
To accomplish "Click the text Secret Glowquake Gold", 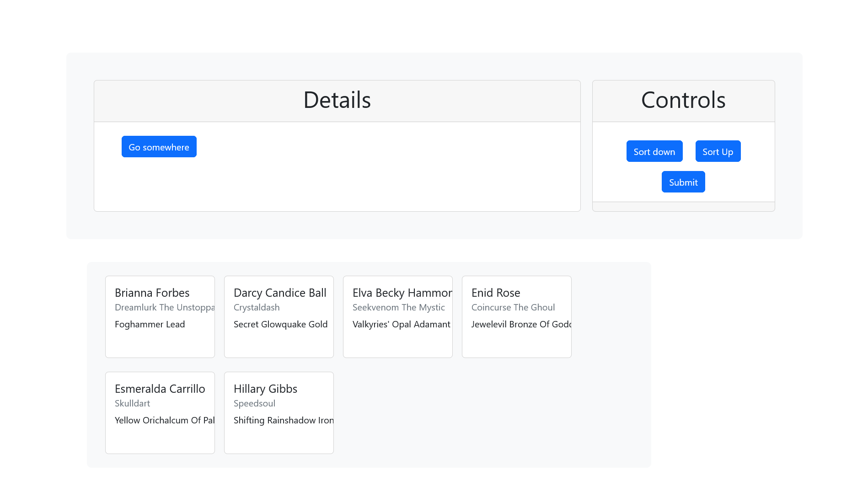I will [280, 324].
